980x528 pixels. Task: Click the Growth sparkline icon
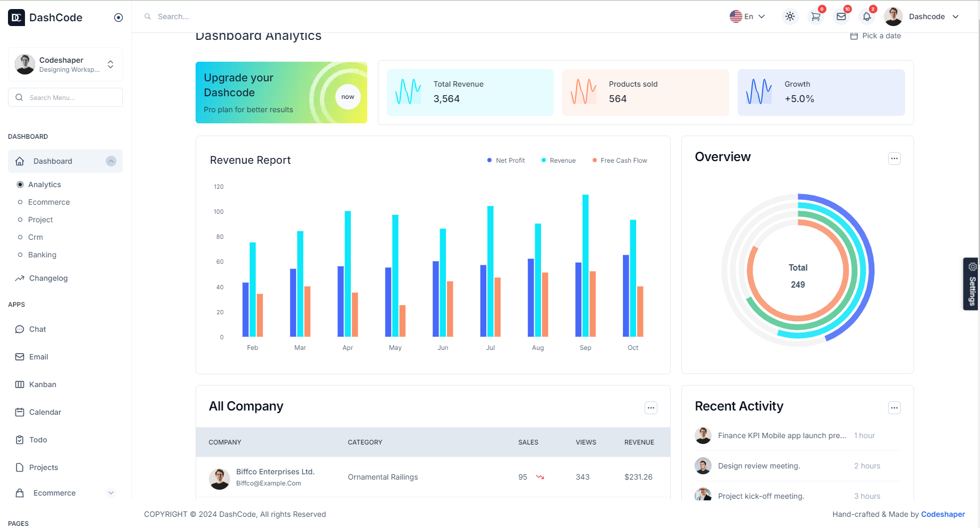click(759, 91)
